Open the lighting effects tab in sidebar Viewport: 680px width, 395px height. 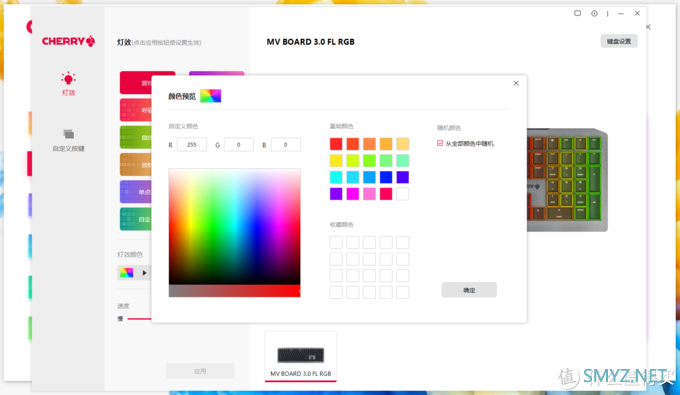click(68, 84)
